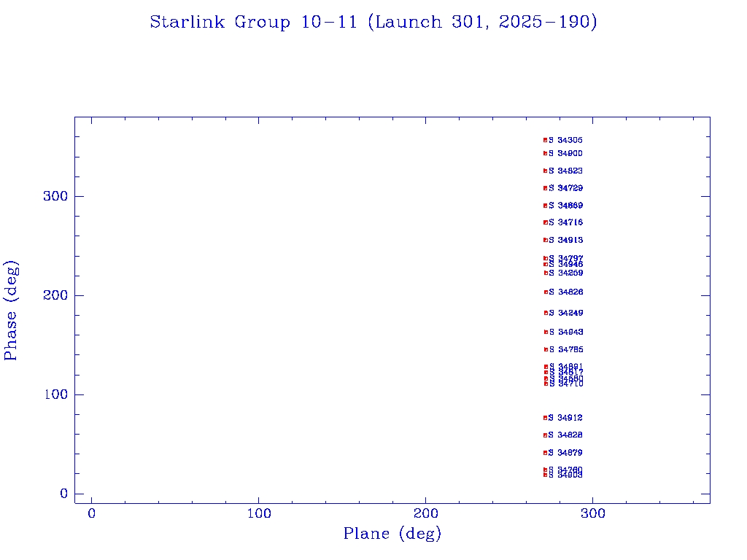747x560 pixels.
Task: Click the Starlink Group 10-11 plot title
Action: click(x=373, y=23)
